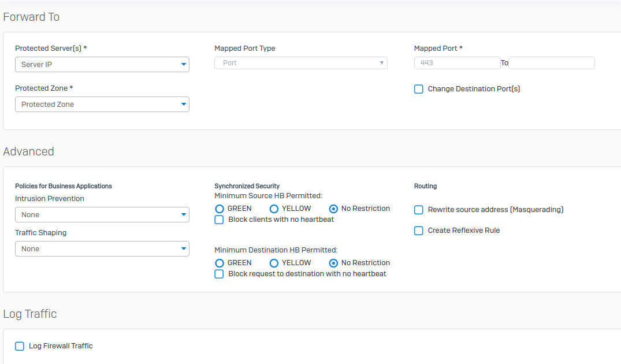This screenshot has width=621, height=364.
Task: Open the Protected Server(s) dropdown
Action: (102, 64)
